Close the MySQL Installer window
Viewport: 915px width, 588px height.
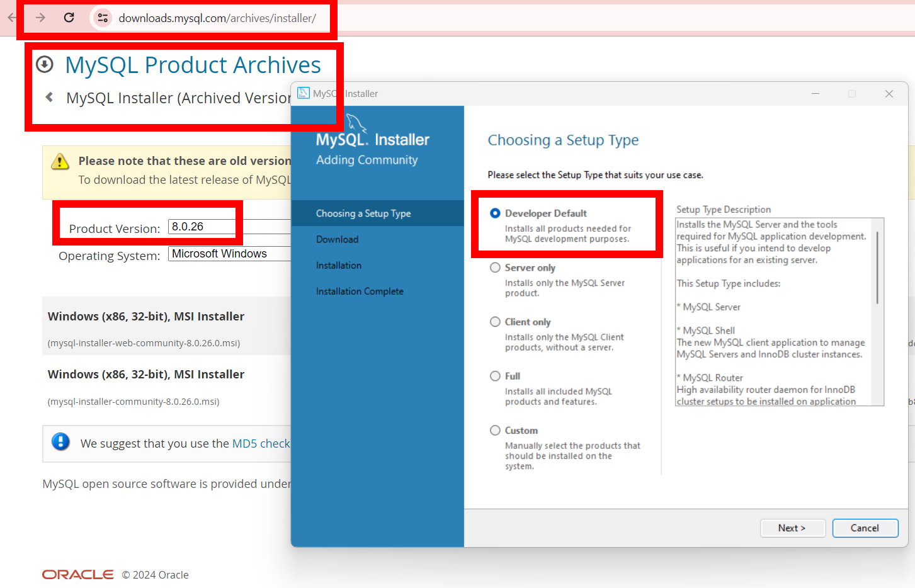click(889, 94)
